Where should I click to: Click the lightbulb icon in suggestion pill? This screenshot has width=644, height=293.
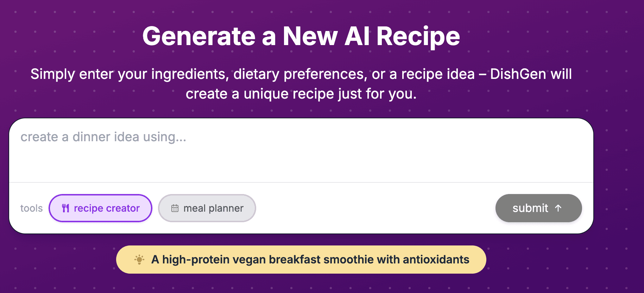pos(139,260)
